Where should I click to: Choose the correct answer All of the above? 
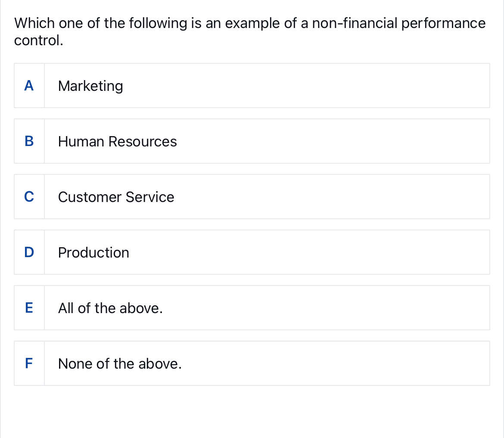click(252, 308)
